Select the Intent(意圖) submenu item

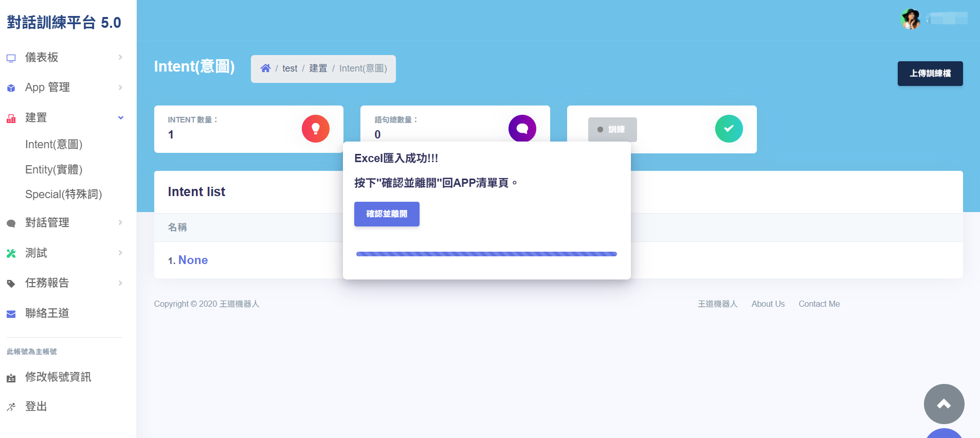pos(53,145)
